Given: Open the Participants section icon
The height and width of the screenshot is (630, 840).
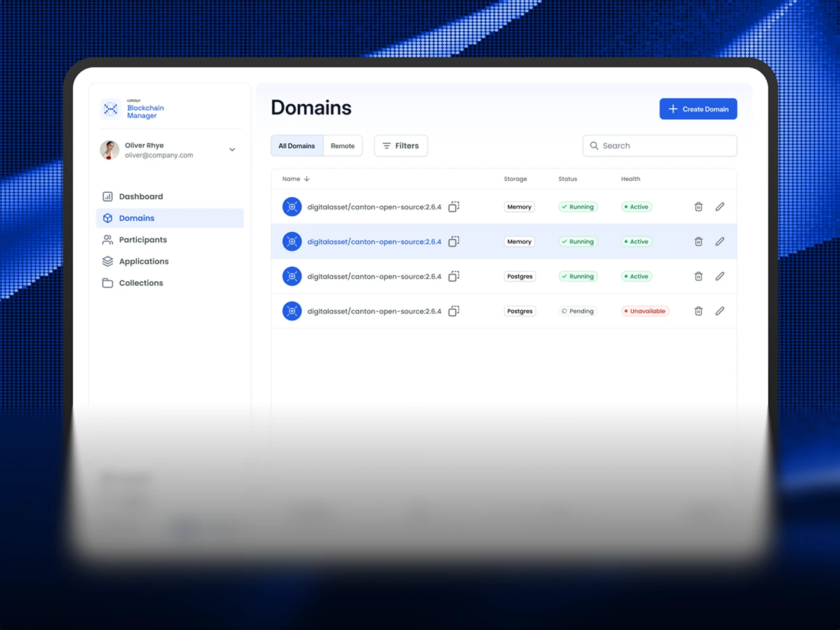Looking at the screenshot, I should coord(107,239).
